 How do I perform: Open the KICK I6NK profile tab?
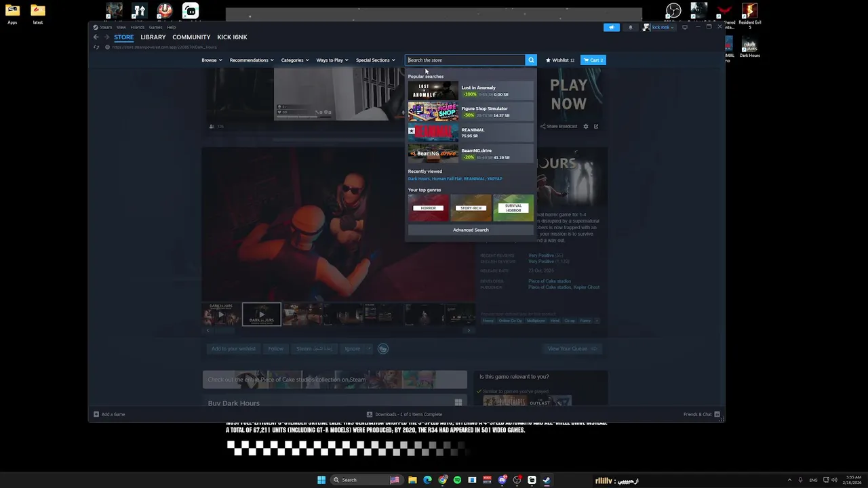pyautogui.click(x=232, y=37)
